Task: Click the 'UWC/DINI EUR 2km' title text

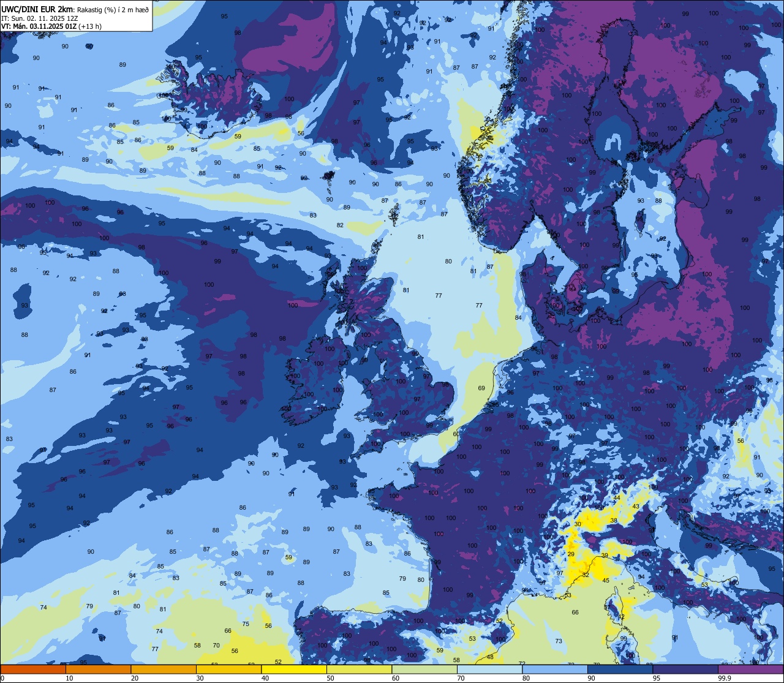Action: [x=38, y=9]
